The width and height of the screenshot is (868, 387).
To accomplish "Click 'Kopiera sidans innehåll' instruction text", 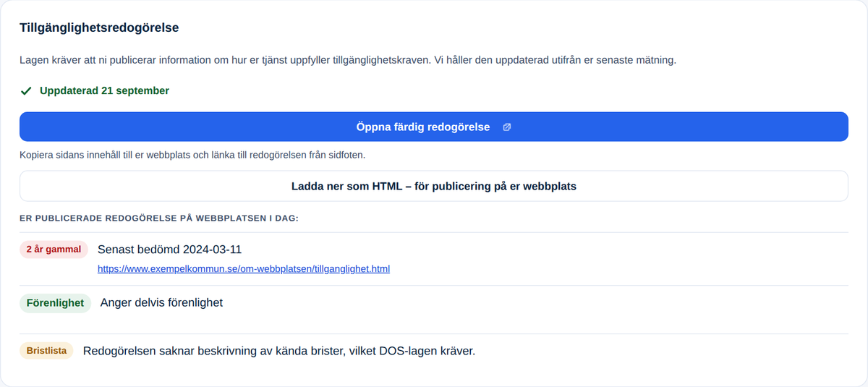I will (x=192, y=155).
